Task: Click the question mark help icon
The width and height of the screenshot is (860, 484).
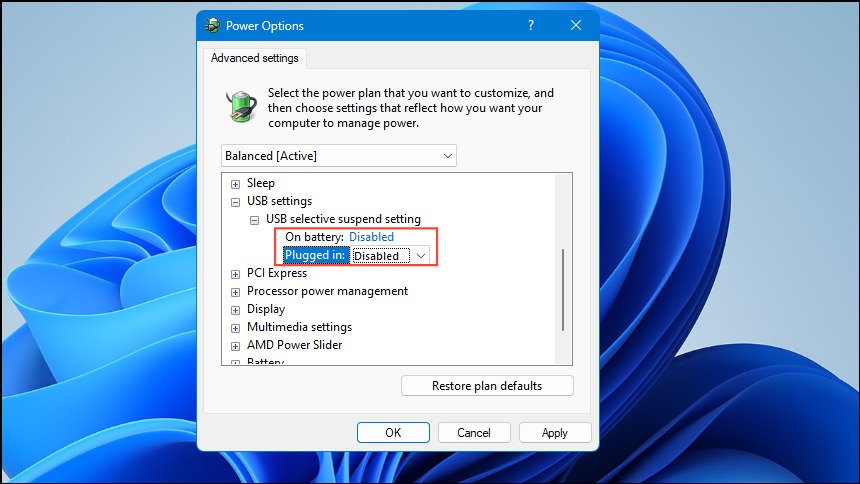Action: [x=531, y=25]
